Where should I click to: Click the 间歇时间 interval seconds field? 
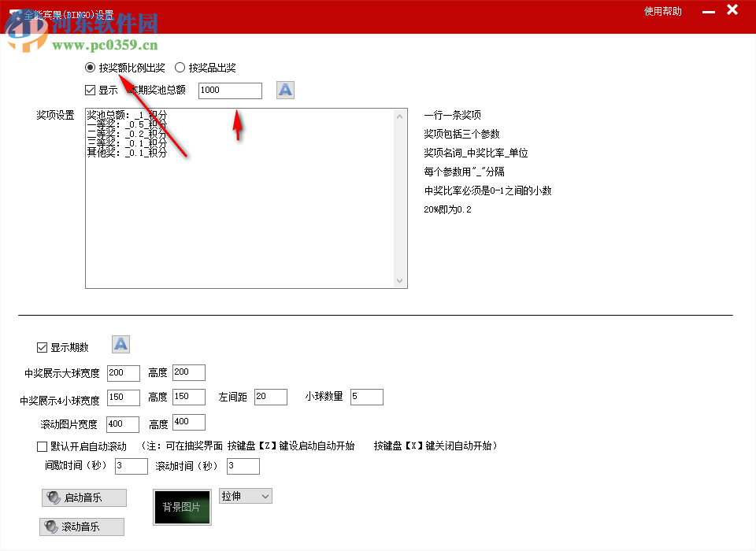131,466
